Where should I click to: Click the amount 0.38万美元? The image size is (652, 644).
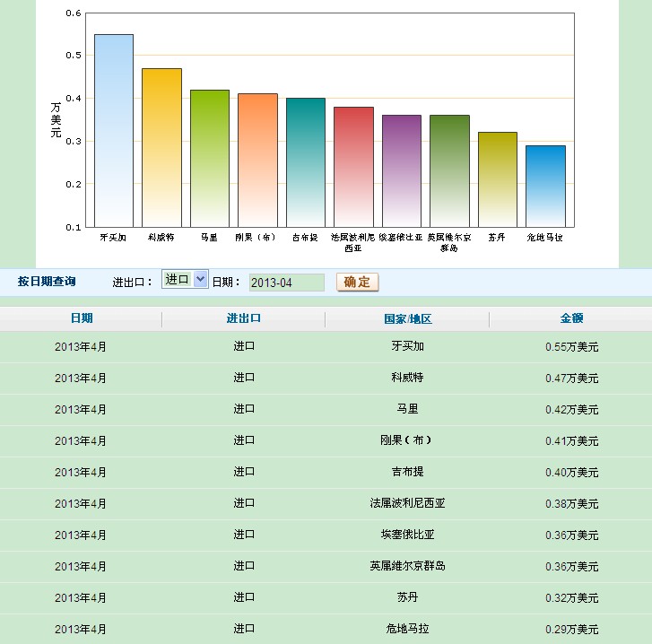click(x=572, y=504)
